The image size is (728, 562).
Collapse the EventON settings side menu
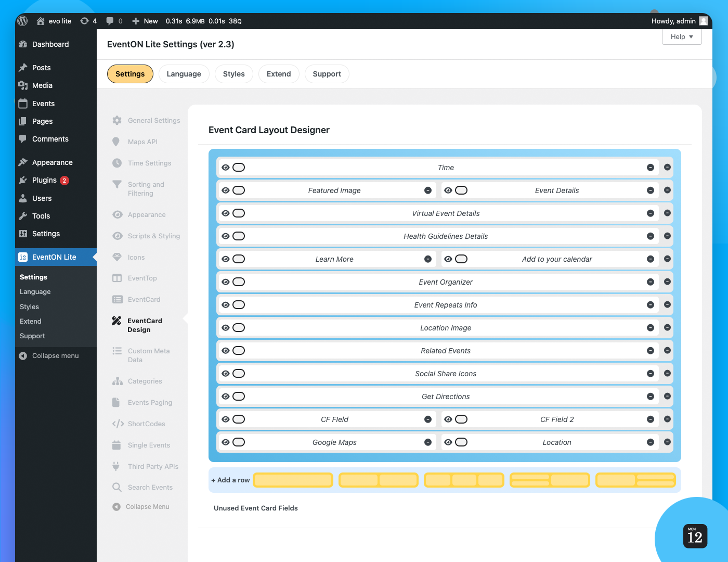pos(141,507)
